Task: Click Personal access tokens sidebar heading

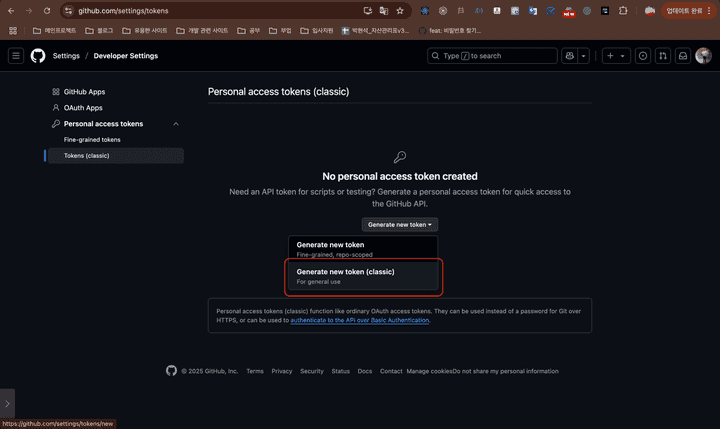Action: [103, 124]
